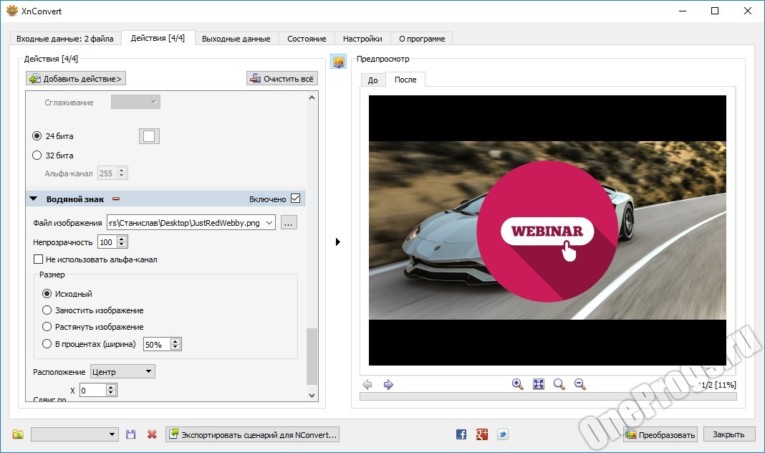This screenshot has height=453, width=765.
Task: Open the Twitter share icon
Action: pyautogui.click(x=503, y=434)
